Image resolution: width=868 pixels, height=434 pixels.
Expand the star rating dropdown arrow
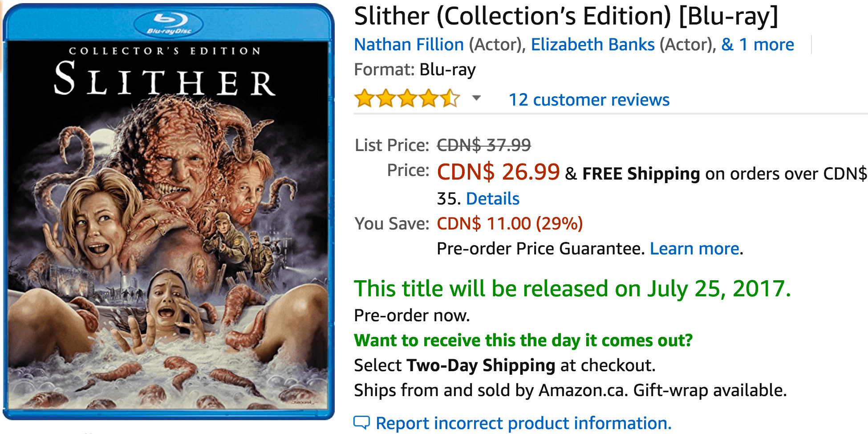[x=476, y=98]
